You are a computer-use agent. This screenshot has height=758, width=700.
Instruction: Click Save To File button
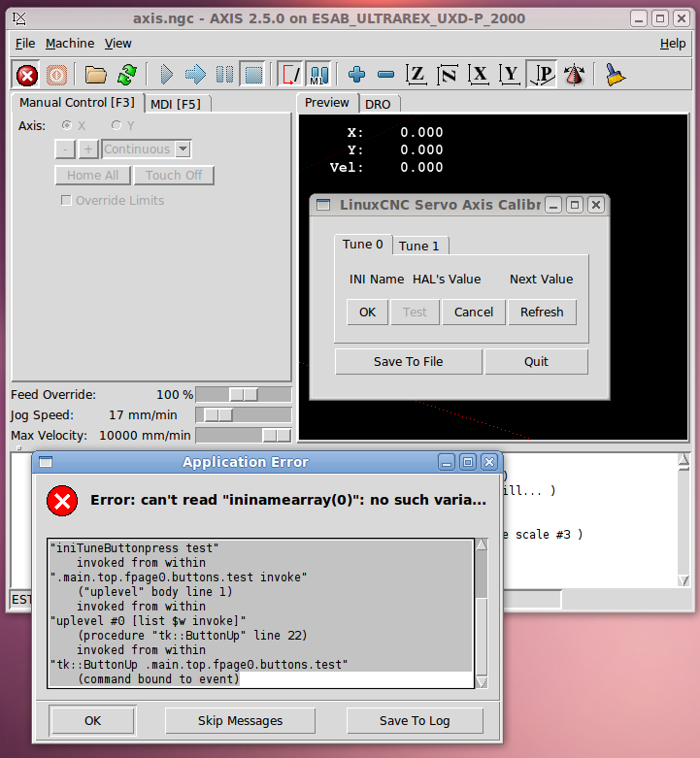pyautogui.click(x=409, y=362)
